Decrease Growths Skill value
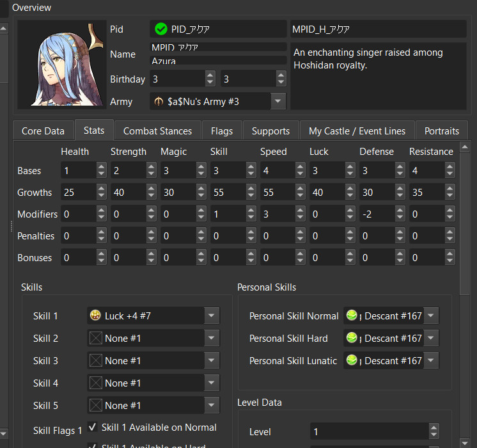This screenshot has height=448, width=477. coord(251,196)
